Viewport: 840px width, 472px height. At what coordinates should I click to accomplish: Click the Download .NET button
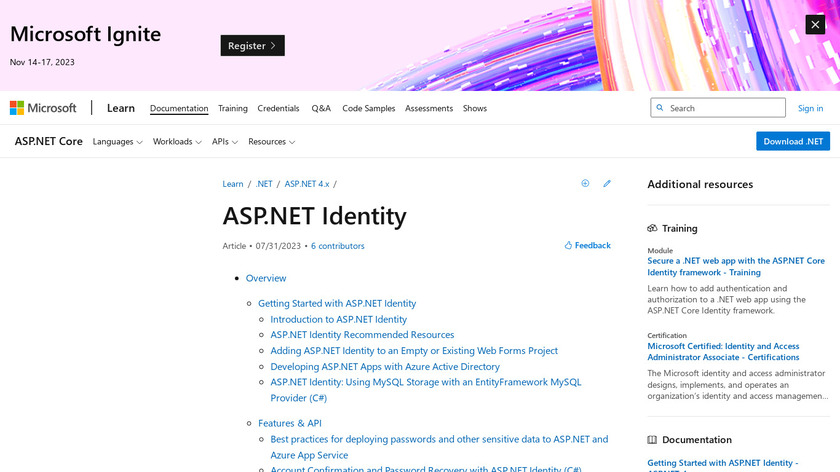click(793, 141)
